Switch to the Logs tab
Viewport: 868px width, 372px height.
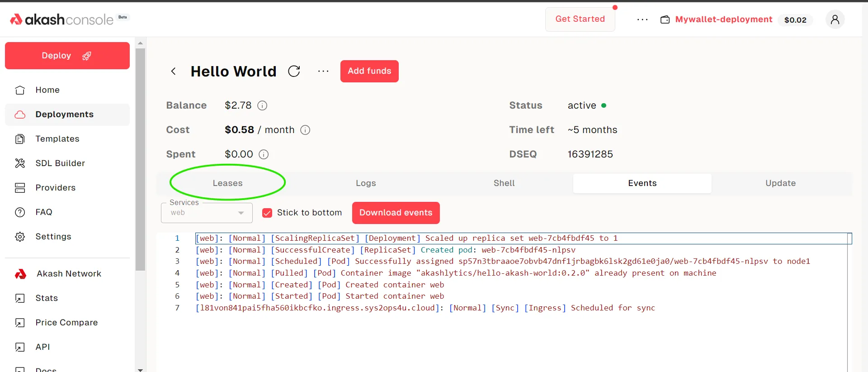[366, 183]
